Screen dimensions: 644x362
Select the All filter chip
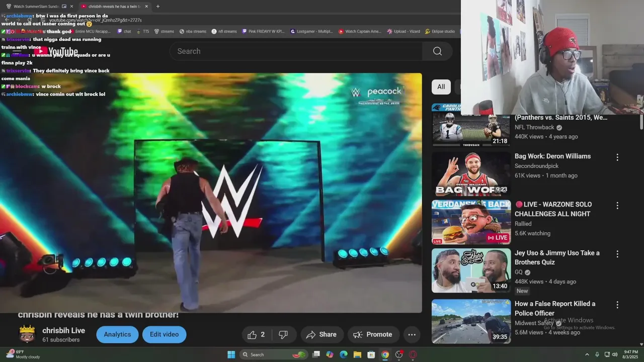(441, 86)
